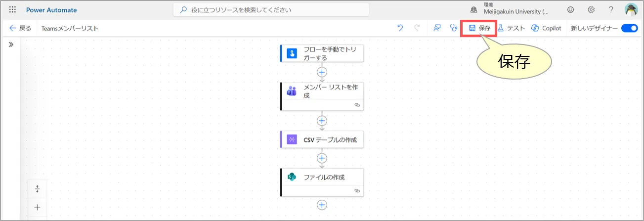Click the fit-to-view canvas control button
This screenshot has width=644, height=221.
[37, 189]
